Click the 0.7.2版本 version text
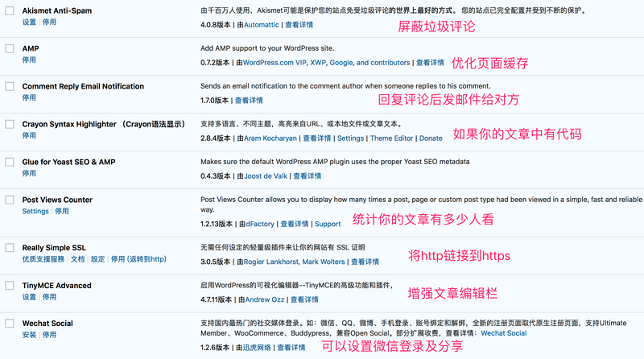Image resolution: width=644 pixels, height=359 pixels. (x=215, y=63)
